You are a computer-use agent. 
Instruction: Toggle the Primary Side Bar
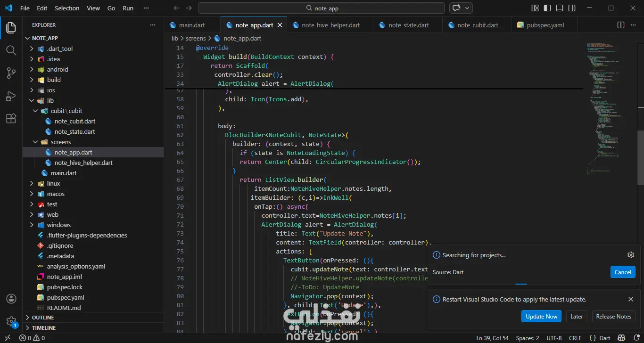click(547, 8)
